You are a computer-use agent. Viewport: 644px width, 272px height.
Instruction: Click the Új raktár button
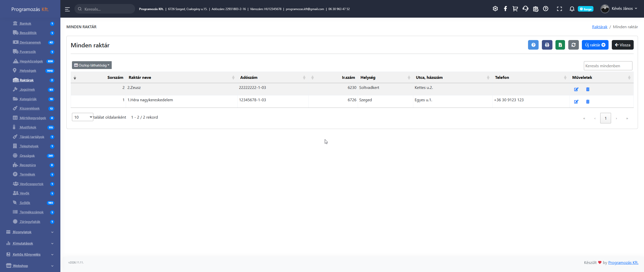pyautogui.click(x=595, y=45)
